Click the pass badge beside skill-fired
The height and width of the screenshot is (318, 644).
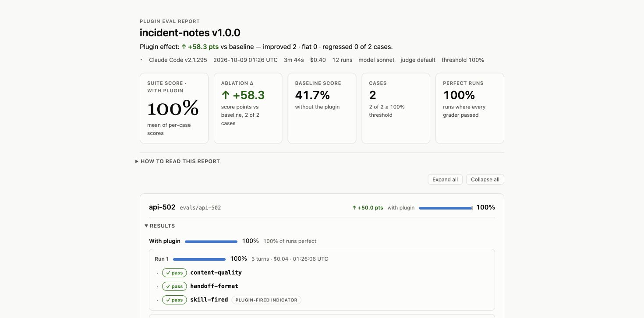click(174, 300)
